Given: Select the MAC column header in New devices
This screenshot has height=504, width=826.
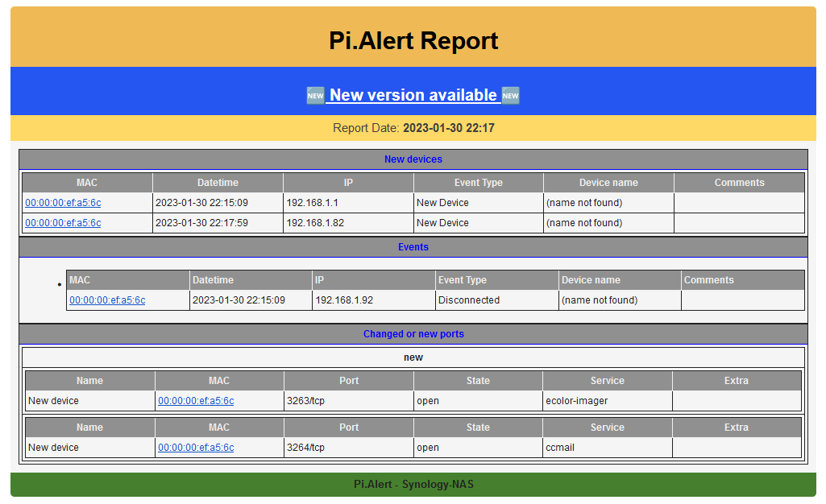Looking at the screenshot, I should (x=87, y=182).
